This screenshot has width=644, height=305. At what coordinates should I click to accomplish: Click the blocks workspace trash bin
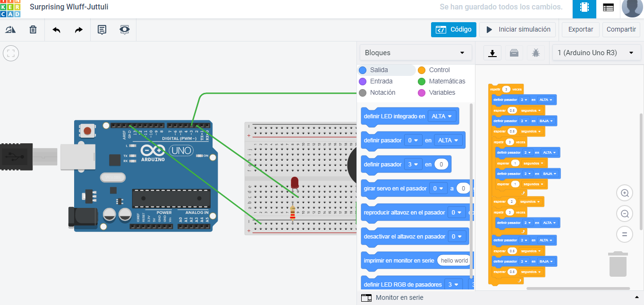(618, 264)
